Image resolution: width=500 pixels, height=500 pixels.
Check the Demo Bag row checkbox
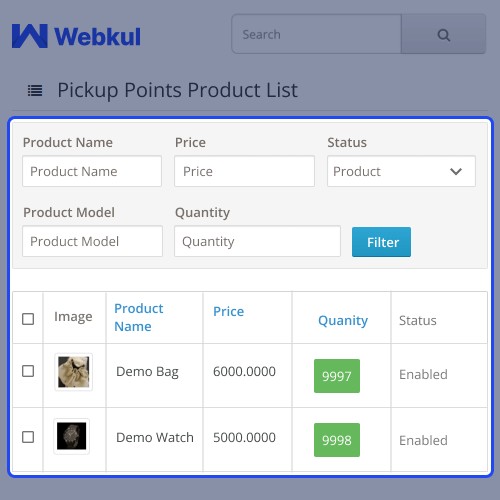point(28,371)
